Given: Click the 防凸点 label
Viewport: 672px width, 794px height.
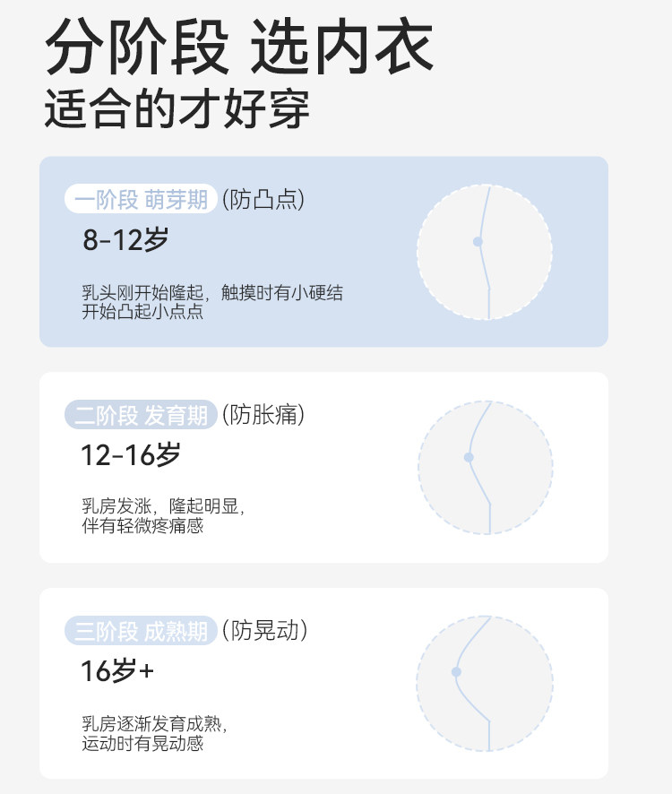Looking at the screenshot, I should (x=263, y=199).
